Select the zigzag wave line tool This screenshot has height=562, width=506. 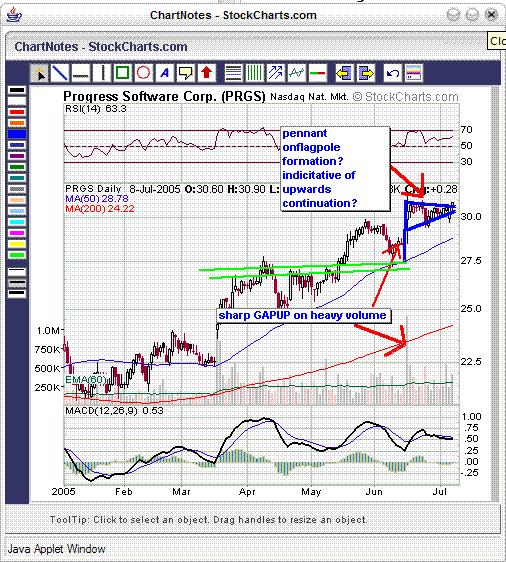(x=297, y=73)
